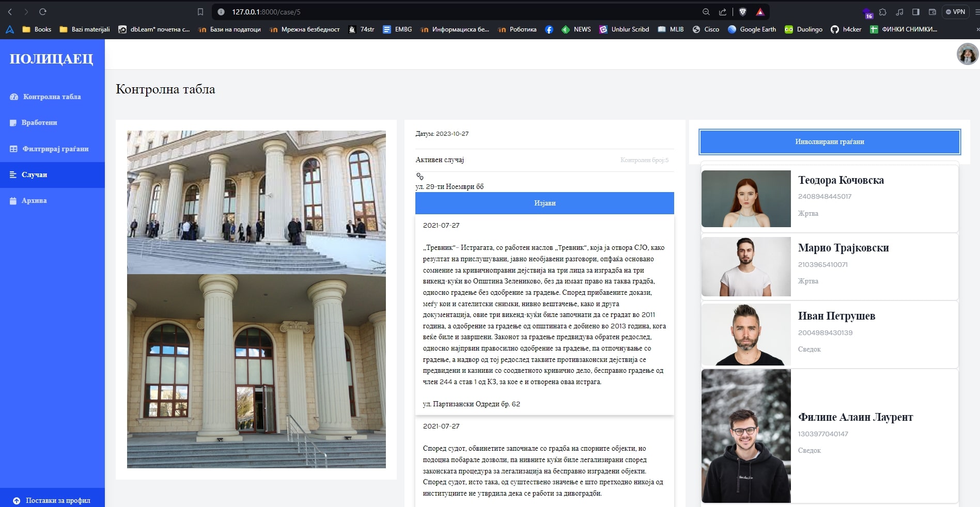Go to Филтрирај граѓани in the sidebar
The width and height of the screenshot is (980, 507).
point(55,149)
